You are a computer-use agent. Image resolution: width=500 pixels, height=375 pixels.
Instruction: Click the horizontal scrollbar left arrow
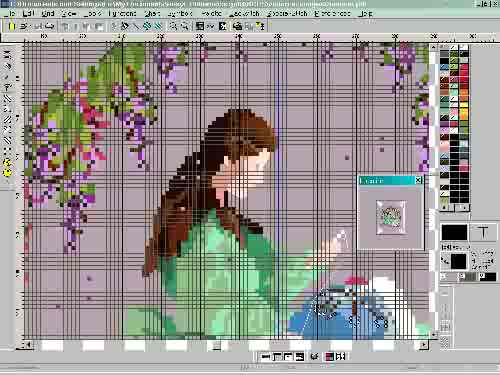(x=28, y=344)
